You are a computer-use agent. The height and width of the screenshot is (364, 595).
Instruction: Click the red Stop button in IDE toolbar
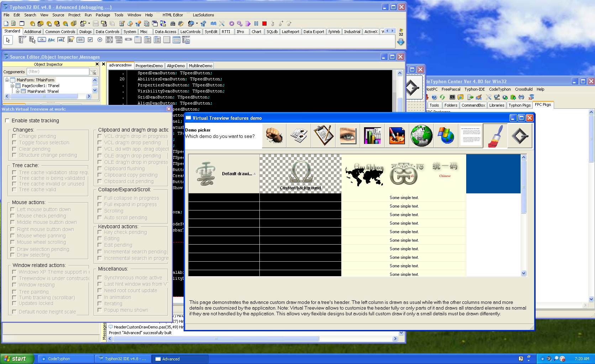[x=264, y=23]
